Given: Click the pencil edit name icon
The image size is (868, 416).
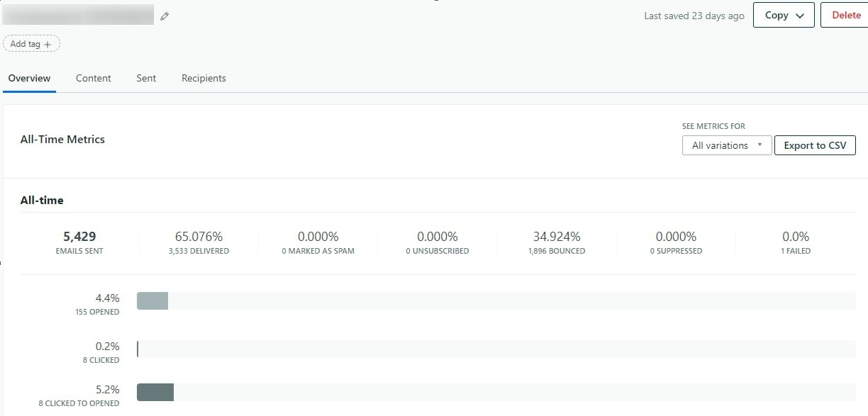Looking at the screenshot, I should pyautogui.click(x=165, y=16).
